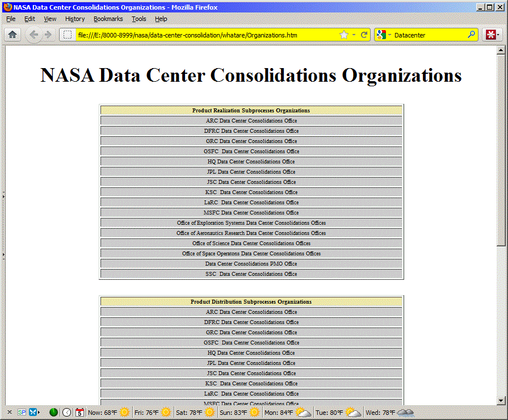Click the sun icon for Friday forecast
The image size is (508, 420).
166,412
